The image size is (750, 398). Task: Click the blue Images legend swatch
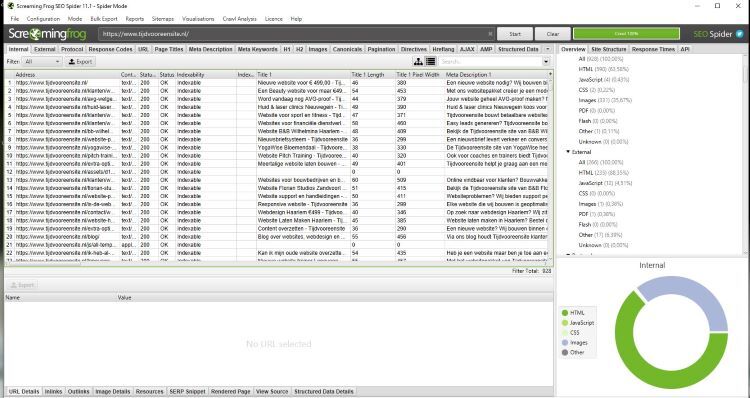pyautogui.click(x=565, y=343)
